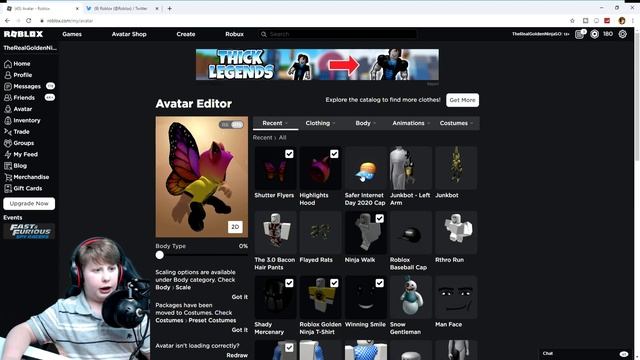
Task: Open the Friends sidebar icon
Action: point(8,98)
